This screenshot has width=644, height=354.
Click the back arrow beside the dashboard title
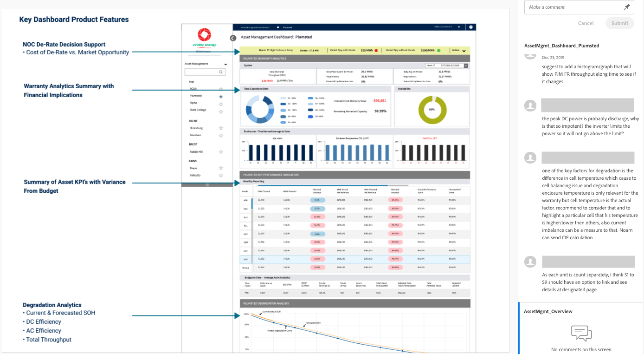(233, 38)
